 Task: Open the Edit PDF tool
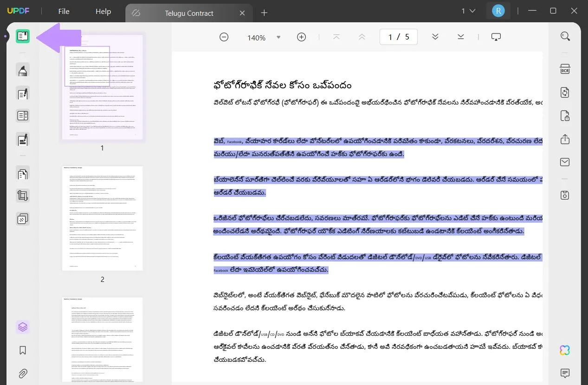click(22, 93)
